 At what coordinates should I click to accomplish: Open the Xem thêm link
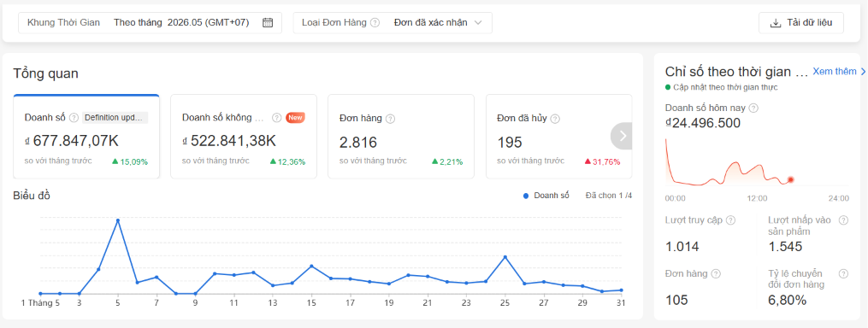[x=839, y=72]
